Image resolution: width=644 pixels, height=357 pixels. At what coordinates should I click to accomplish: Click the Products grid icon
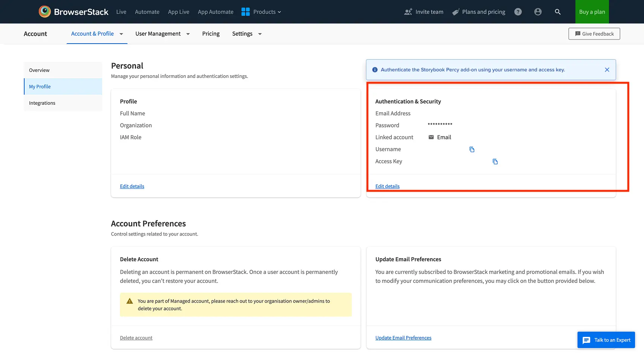click(x=246, y=12)
